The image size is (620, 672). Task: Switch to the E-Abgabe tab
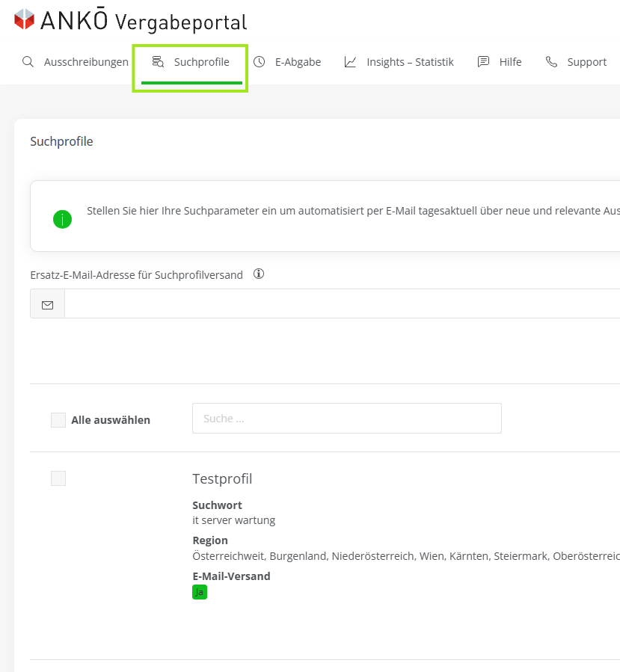pos(298,62)
